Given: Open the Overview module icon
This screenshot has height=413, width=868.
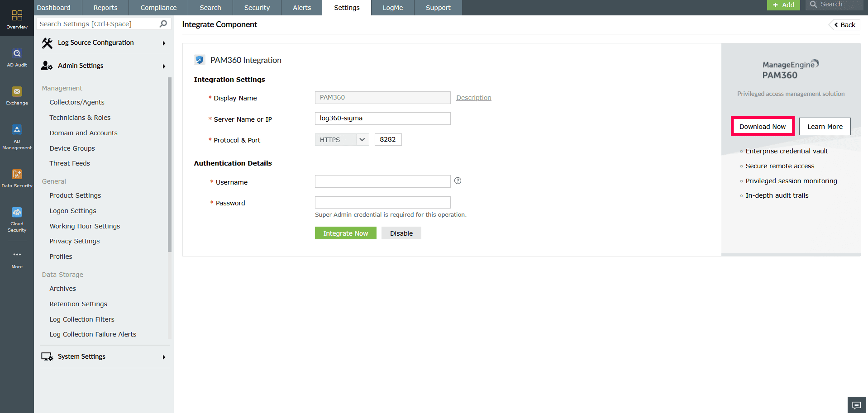Looking at the screenshot, I should coord(17,16).
